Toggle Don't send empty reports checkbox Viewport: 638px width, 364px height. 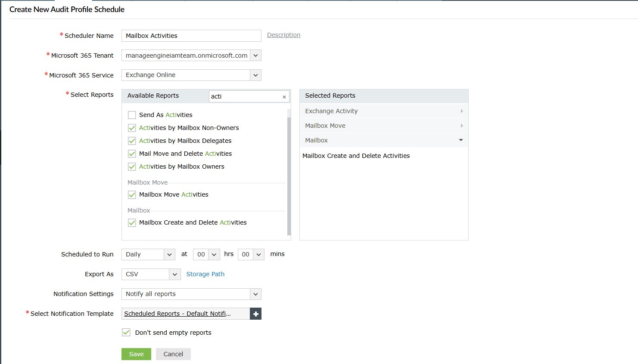(x=126, y=333)
